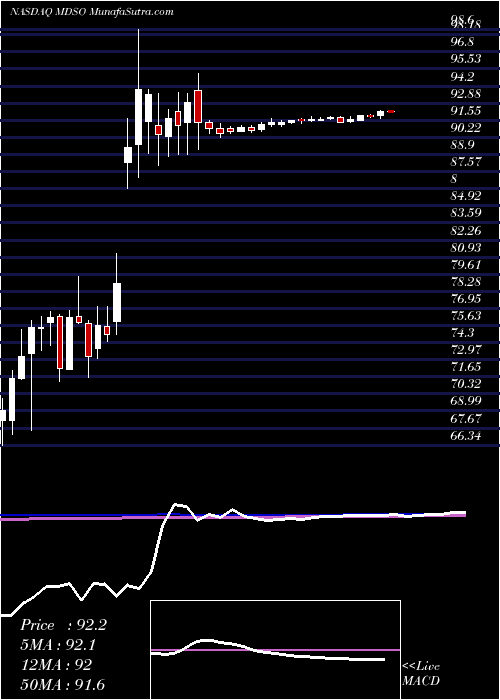Click the 95.53 price axis label
Screen dimensions: 500x700
[466, 59]
